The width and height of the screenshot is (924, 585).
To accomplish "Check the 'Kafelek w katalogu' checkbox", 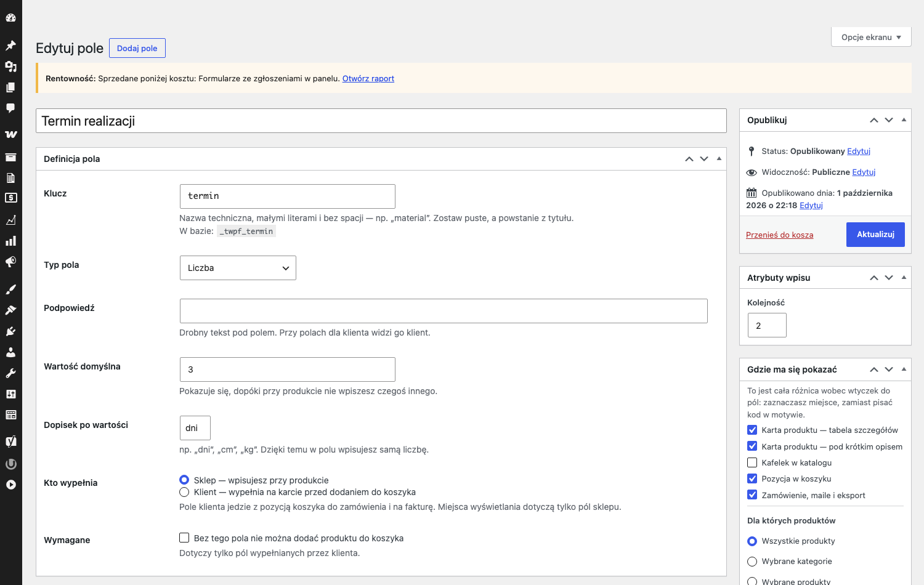I will [752, 462].
